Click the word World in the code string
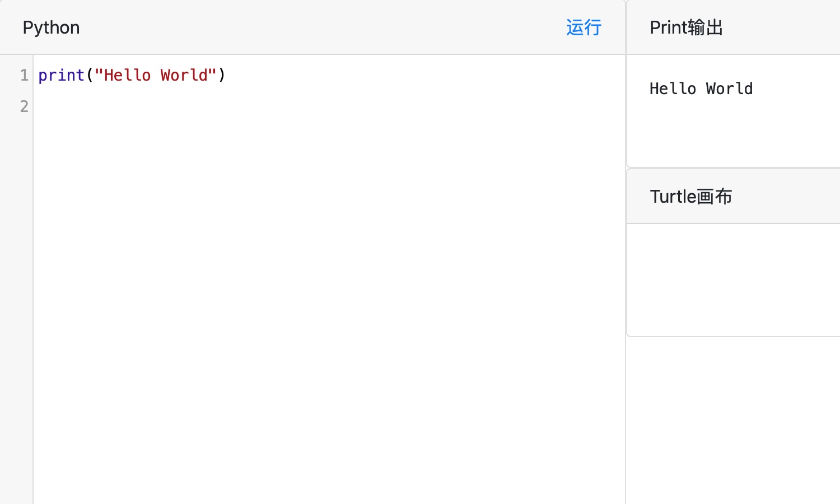This screenshot has width=840, height=504. 184,75
